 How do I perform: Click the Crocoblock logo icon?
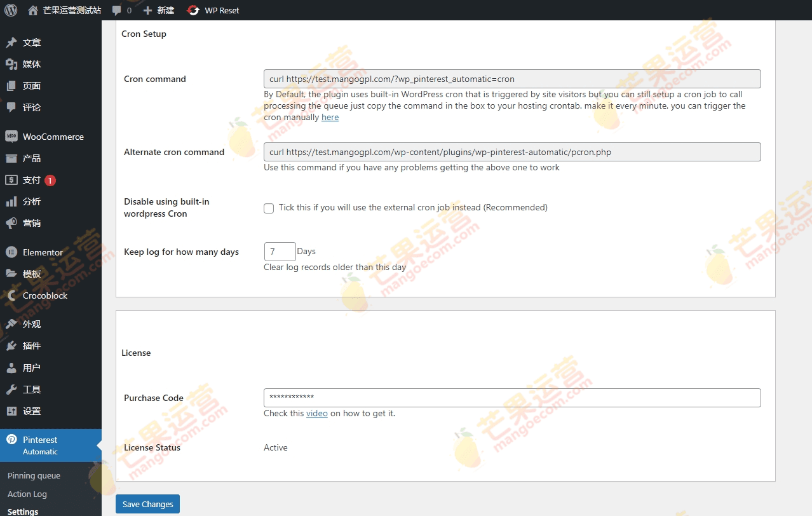11,295
